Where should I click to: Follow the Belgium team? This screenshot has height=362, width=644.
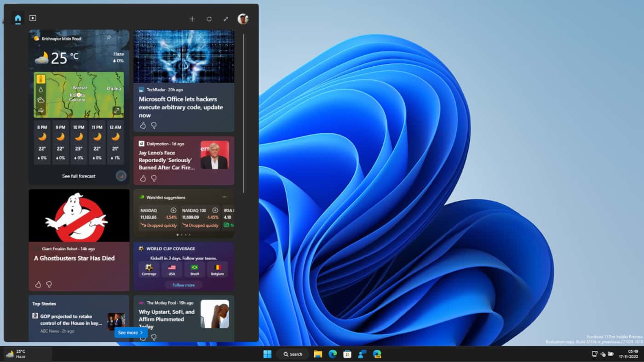[218, 270]
